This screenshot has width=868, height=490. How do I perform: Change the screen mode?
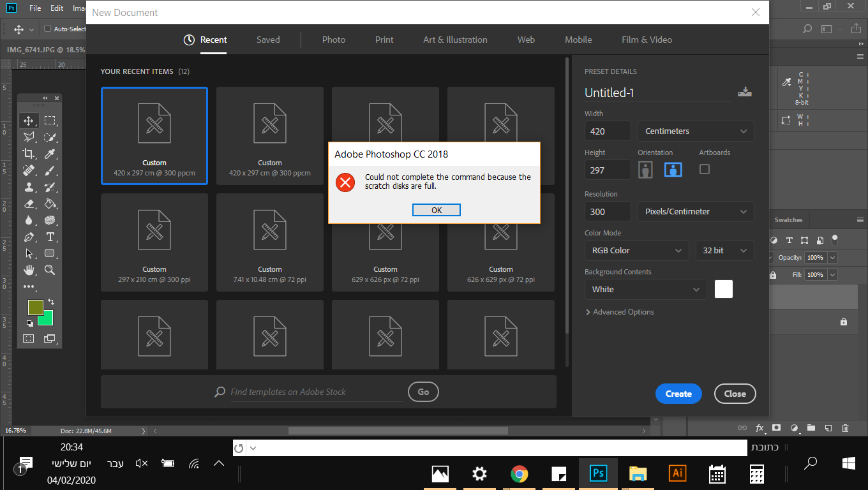50,338
